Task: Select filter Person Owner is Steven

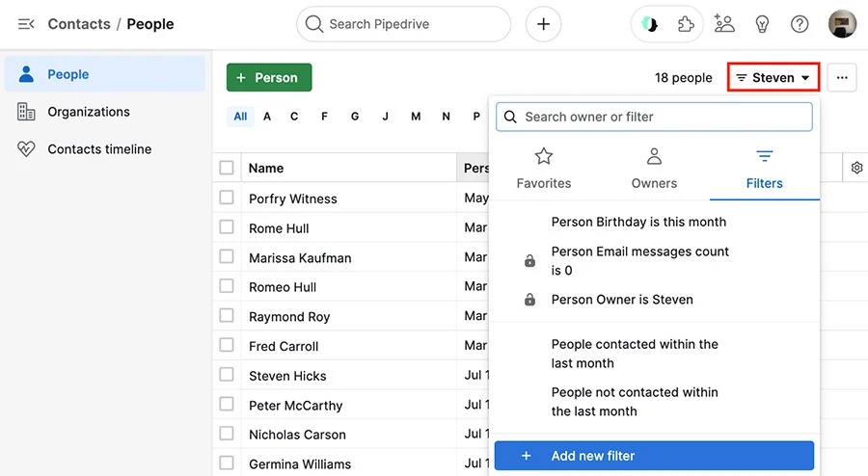Action: (x=622, y=300)
